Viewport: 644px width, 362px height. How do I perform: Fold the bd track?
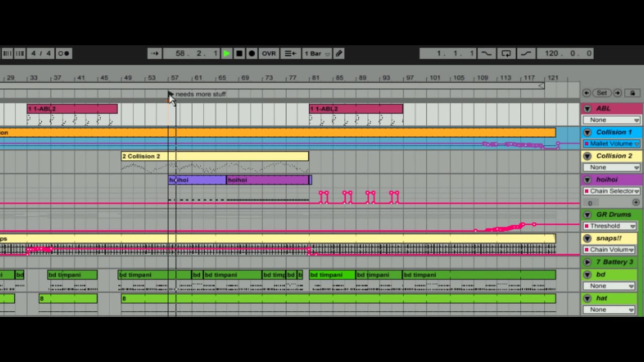[587, 275]
